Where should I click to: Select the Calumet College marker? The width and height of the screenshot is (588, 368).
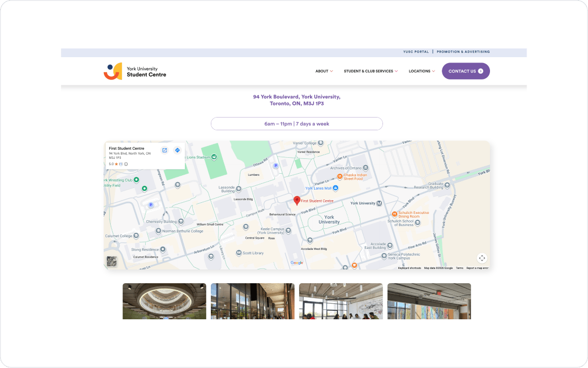click(x=136, y=236)
